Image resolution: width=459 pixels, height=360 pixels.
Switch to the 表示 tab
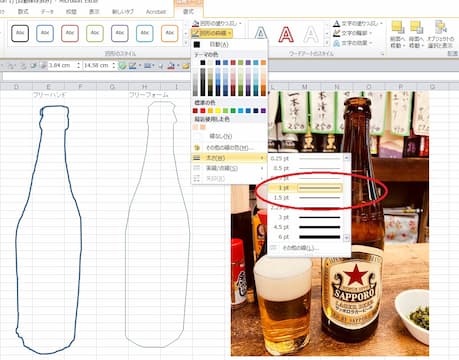[94, 11]
